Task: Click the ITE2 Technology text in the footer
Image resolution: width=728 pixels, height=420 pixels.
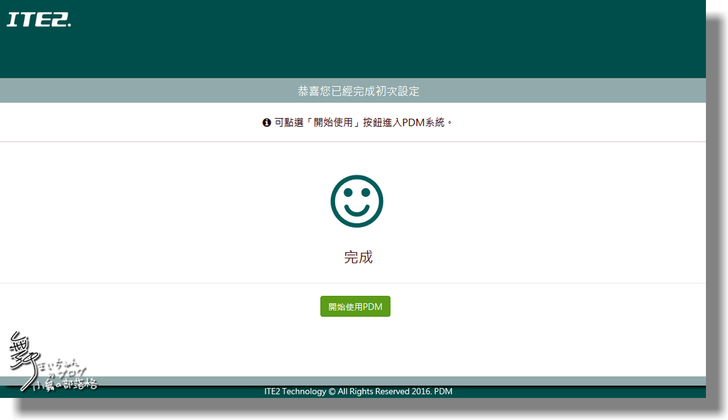Action: point(292,391)
